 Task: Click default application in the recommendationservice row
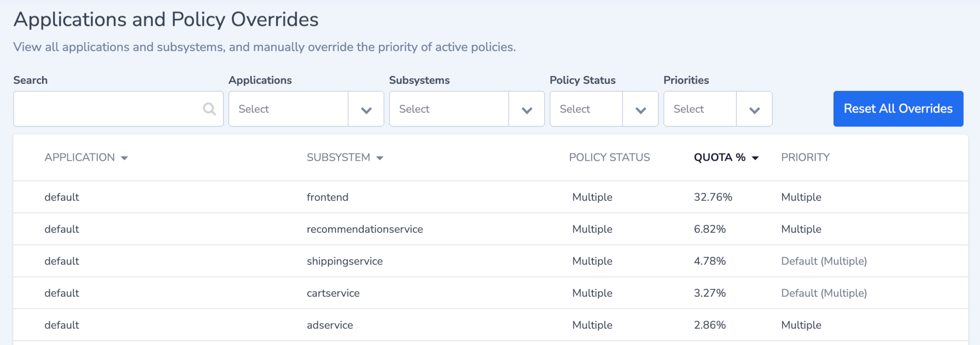[x=62, y=229]
